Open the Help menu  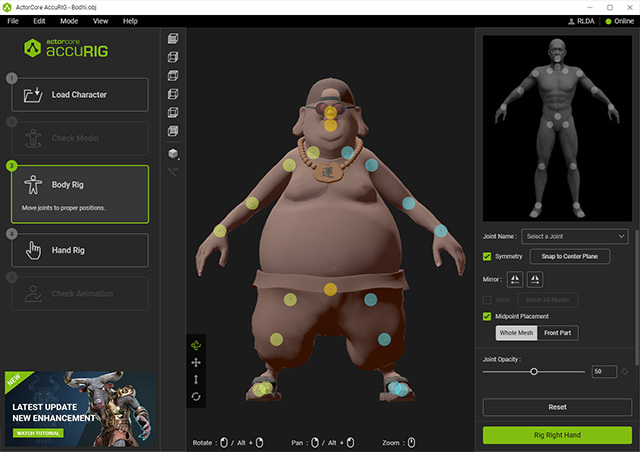pos(130,21)
